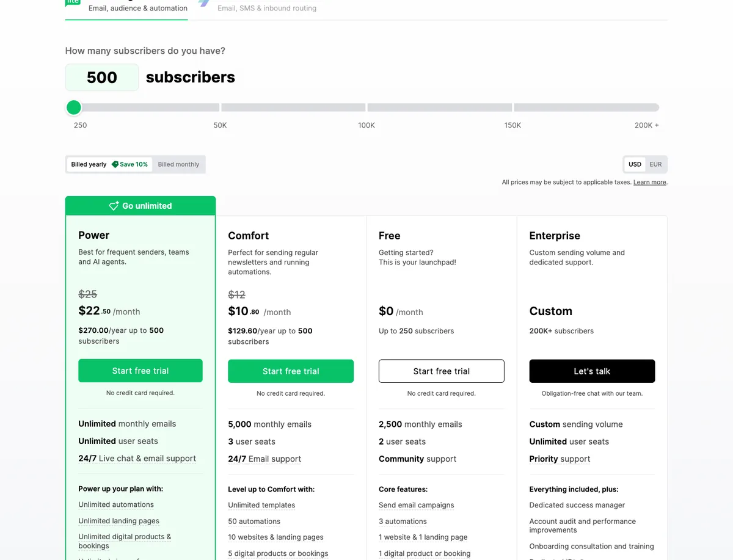Click the 5,000 monthly emails feature
The width and height of the screenshot is (733, 560).
coord(269,424)
